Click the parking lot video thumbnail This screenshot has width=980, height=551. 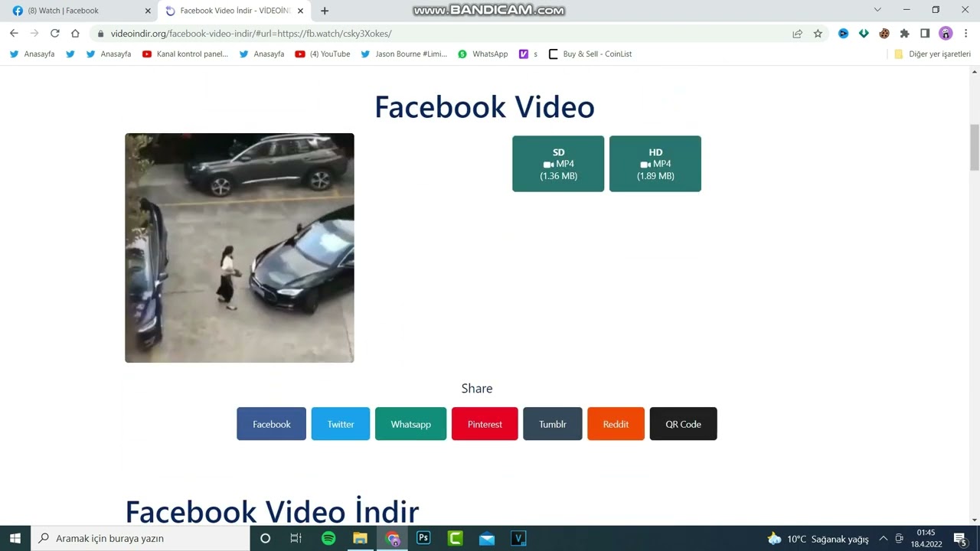pos(240,248)
